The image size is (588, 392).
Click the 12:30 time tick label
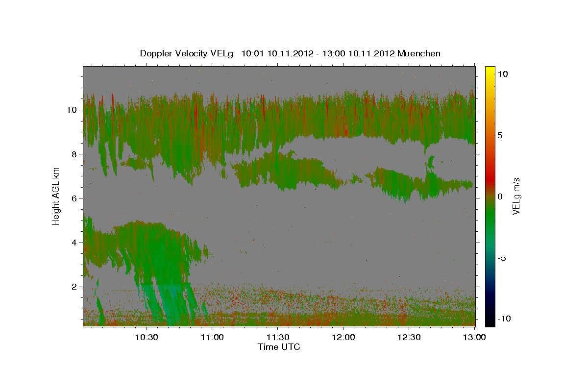pos(409,337)
